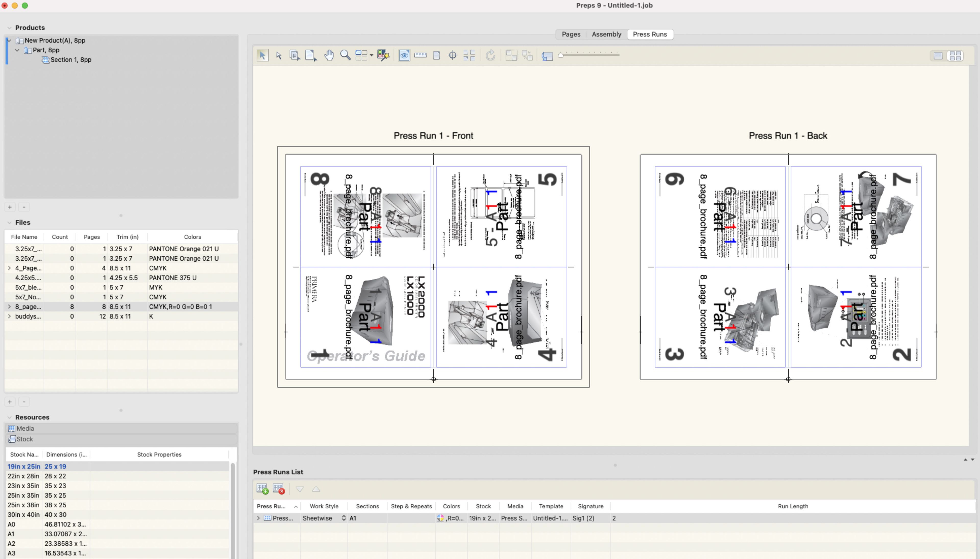Collapse the Part, 8pp tree node
The image size is (980, 559).
17,50
